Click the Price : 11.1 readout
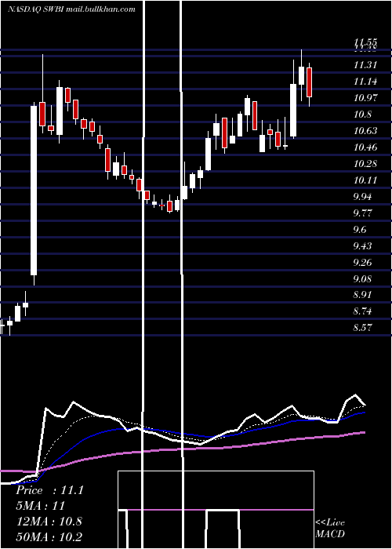This screenshot has width=392, height=549. point(49,490)
